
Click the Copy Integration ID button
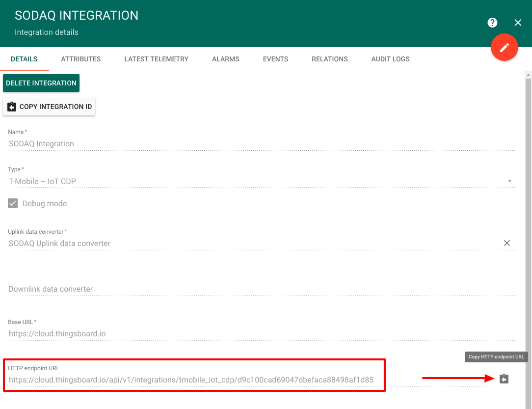coord(49,107)
